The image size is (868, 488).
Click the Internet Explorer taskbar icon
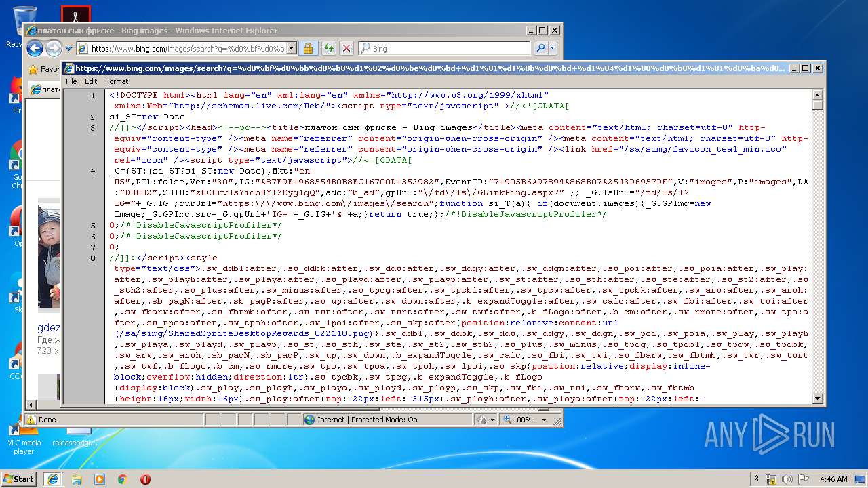click(x=53, y=479)
